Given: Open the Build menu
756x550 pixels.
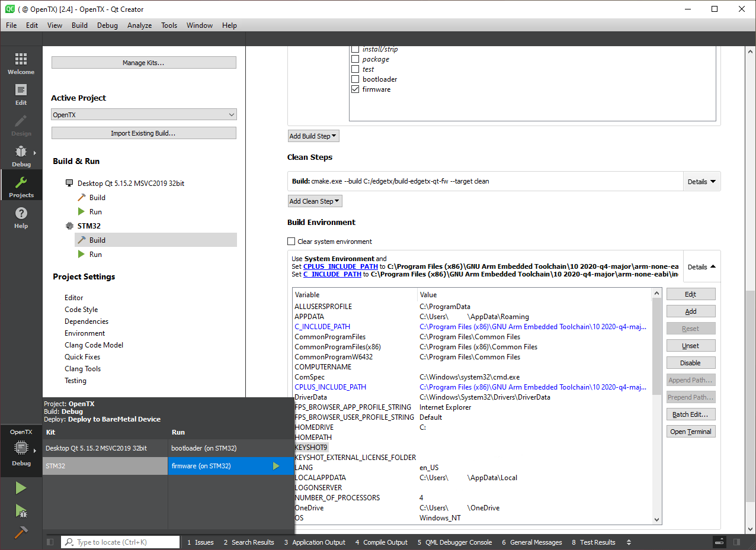Looking at the screenshot, I should 79,25.
